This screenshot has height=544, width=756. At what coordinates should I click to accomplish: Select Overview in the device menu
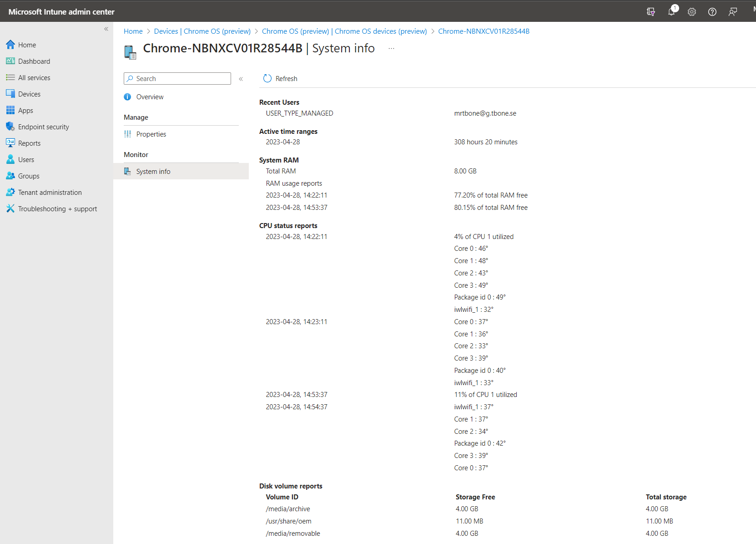(x=150, y=97)
